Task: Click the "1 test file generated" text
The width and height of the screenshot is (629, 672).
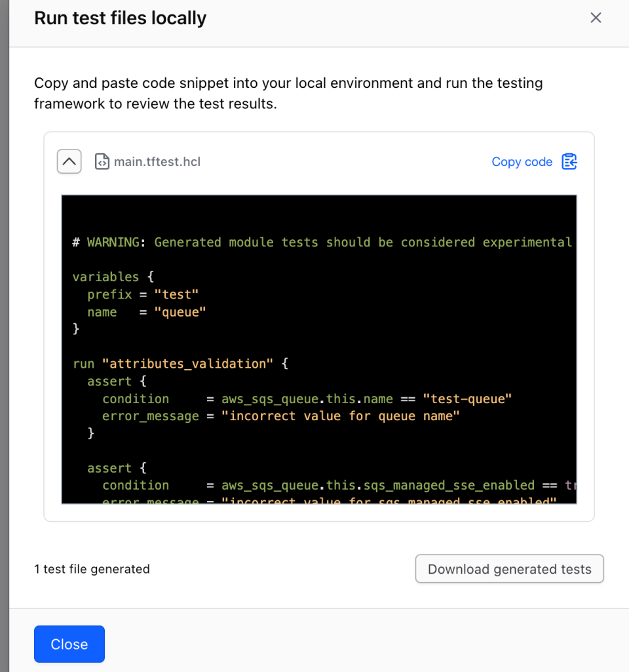Action: 90,569
